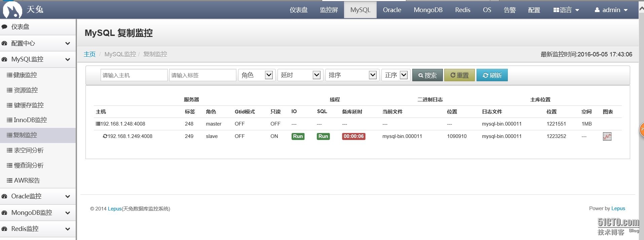Select the Redis top navigation tab
This screenshot has width=644, height=240.
pos(463,10)
